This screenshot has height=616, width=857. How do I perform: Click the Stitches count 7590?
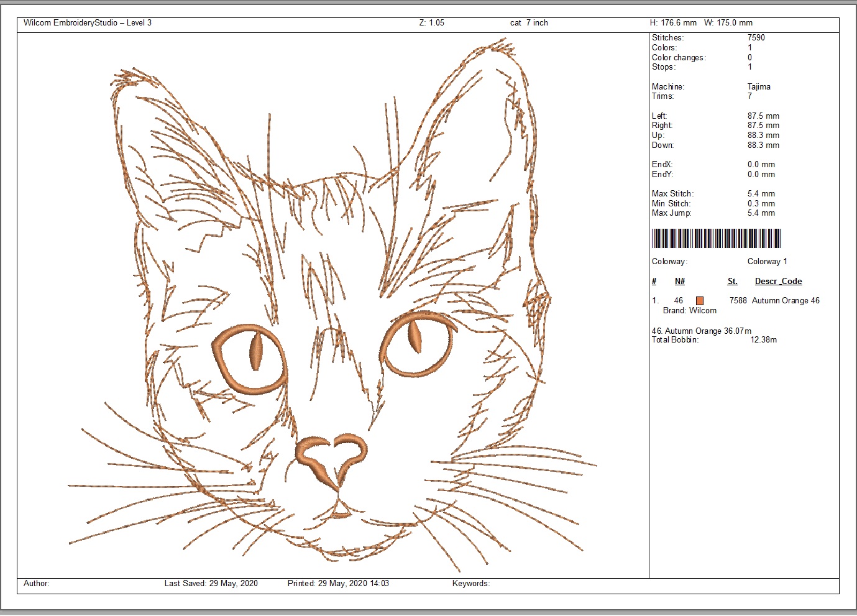756,38
